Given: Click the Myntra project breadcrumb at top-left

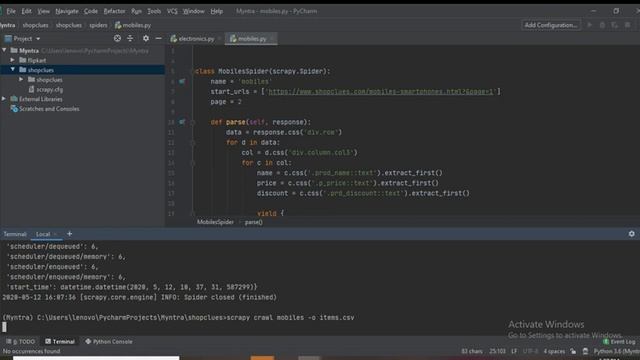Looking at the screenshot, I should point(7,25).
